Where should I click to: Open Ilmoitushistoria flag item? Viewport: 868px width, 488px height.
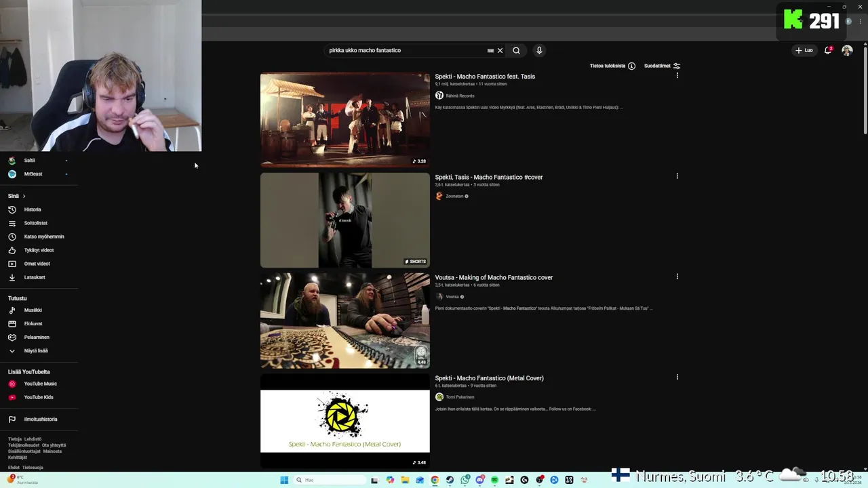[x=40, y=419]
